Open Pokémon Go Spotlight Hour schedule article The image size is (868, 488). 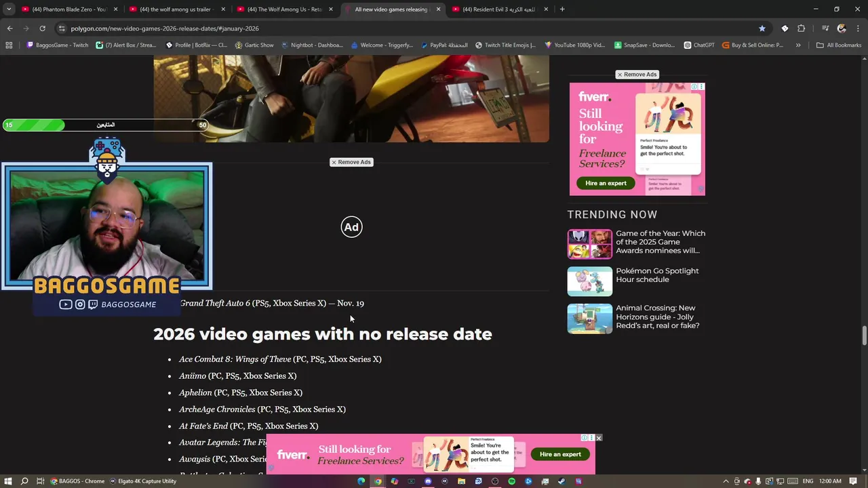click(657, 275)
